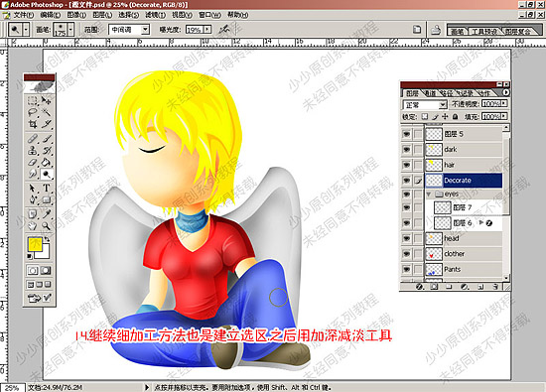
Task: Select the Hand tool
Action: point(33,226)
